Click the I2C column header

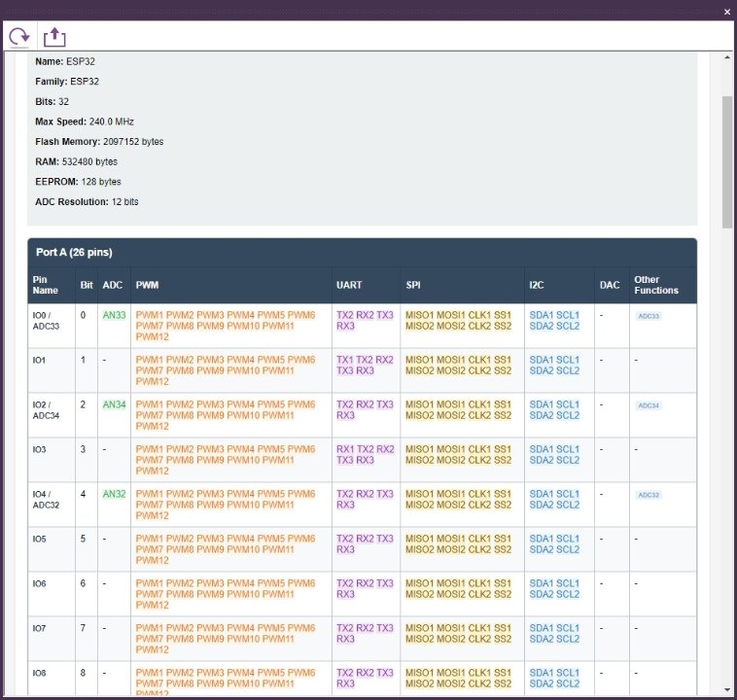pyautogui.click(x=537, y=285)
